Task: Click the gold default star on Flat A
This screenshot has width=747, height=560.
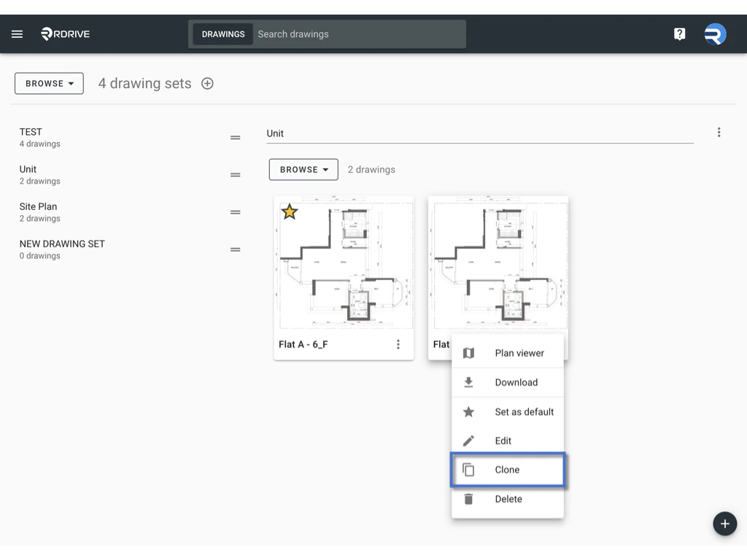Action: 289,211
